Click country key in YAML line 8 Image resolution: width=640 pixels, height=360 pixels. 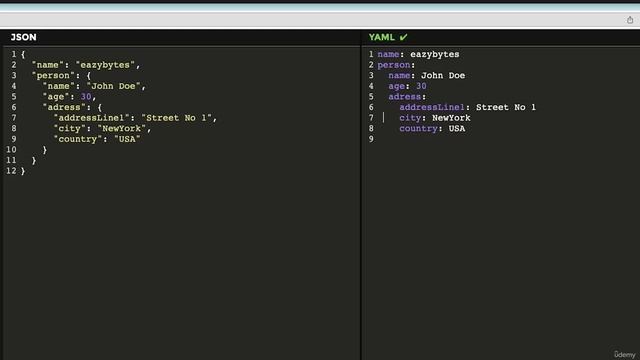click(x=418, y=129)
